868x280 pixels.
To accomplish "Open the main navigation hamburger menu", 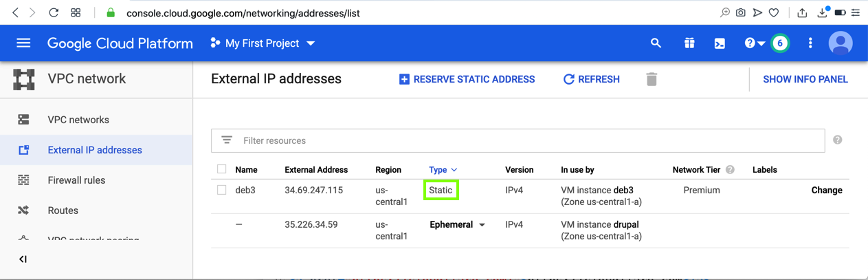I will tap(23, 43).
